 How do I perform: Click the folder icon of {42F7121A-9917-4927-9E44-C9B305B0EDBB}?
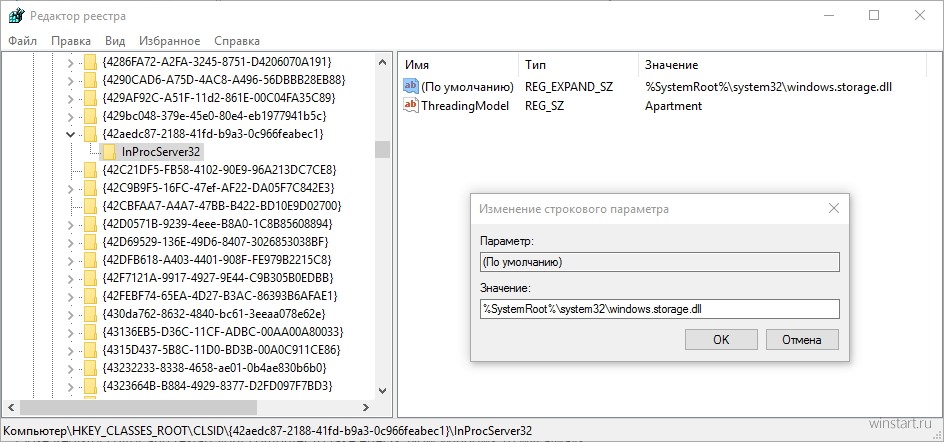point(90,278)
